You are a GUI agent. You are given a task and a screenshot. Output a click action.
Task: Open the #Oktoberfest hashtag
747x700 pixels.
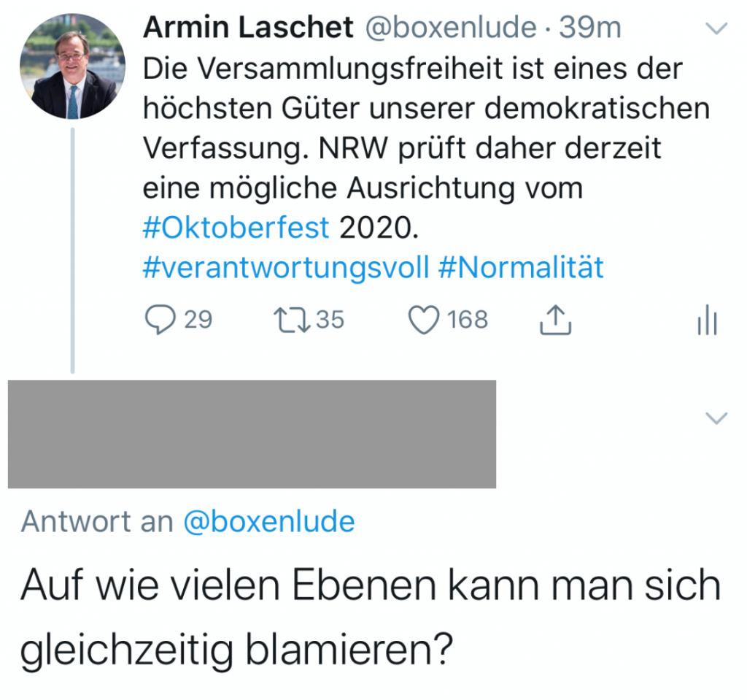[236, 228]
